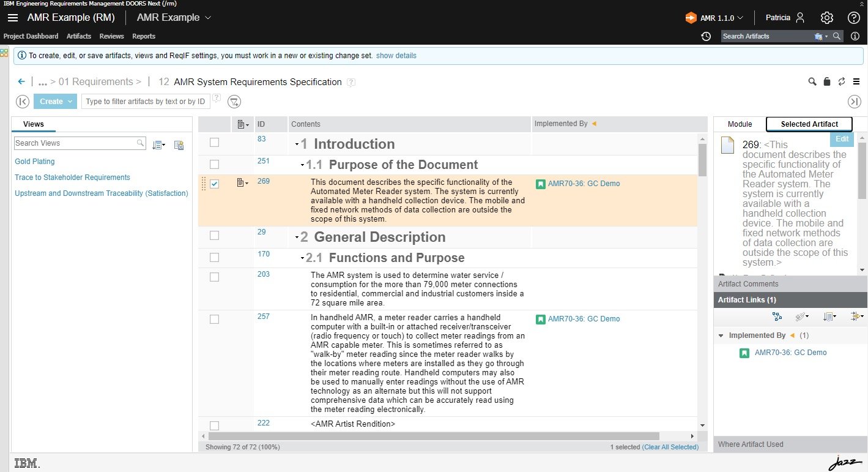Check the checkbox for artifact 203
This screenshot has height=472, width=868.
coord(214,277)
